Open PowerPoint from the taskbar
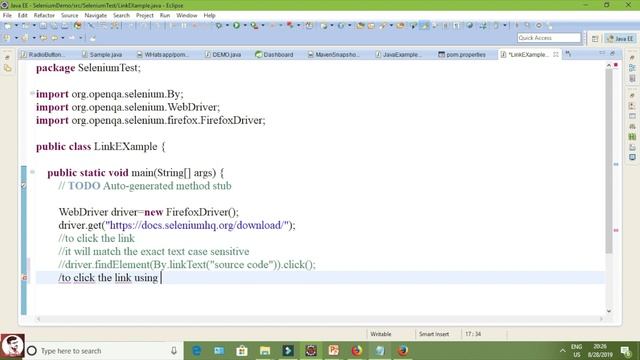 coord(333,351)
